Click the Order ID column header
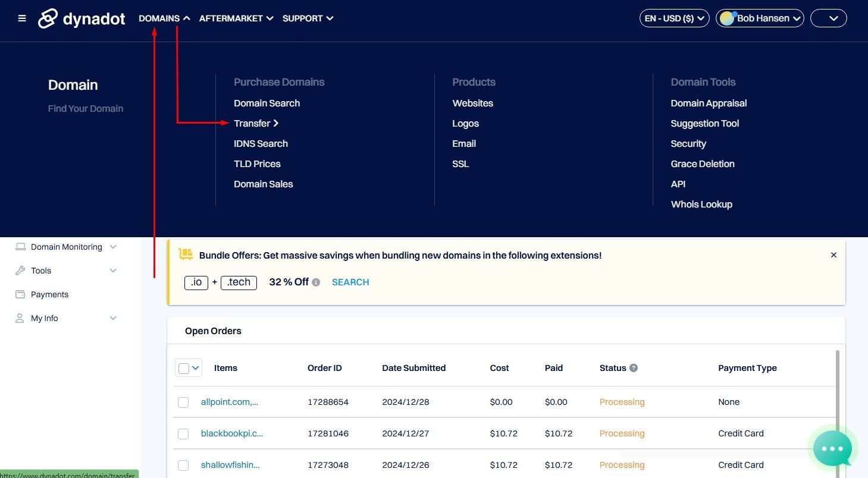The width and height of the screenshot is (868, 478). [x=325, y=368]
